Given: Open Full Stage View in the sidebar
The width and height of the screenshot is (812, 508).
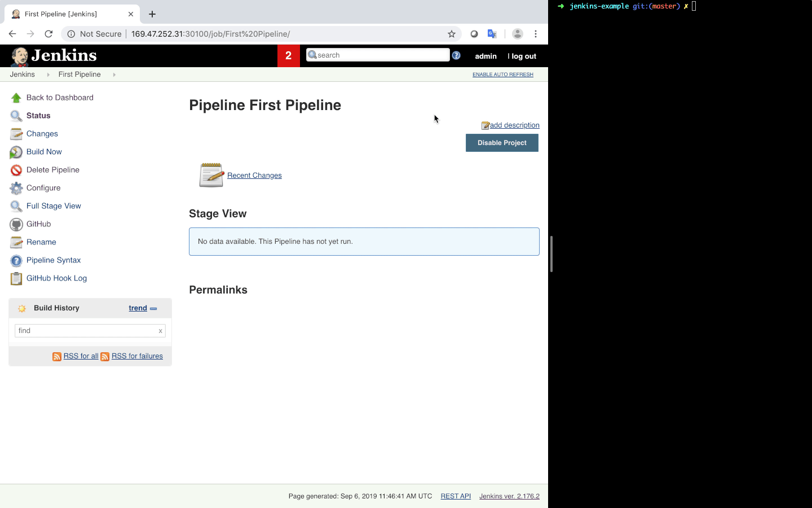Looking at the screenshot, I should pyautogui.click(x=54, y=206).
